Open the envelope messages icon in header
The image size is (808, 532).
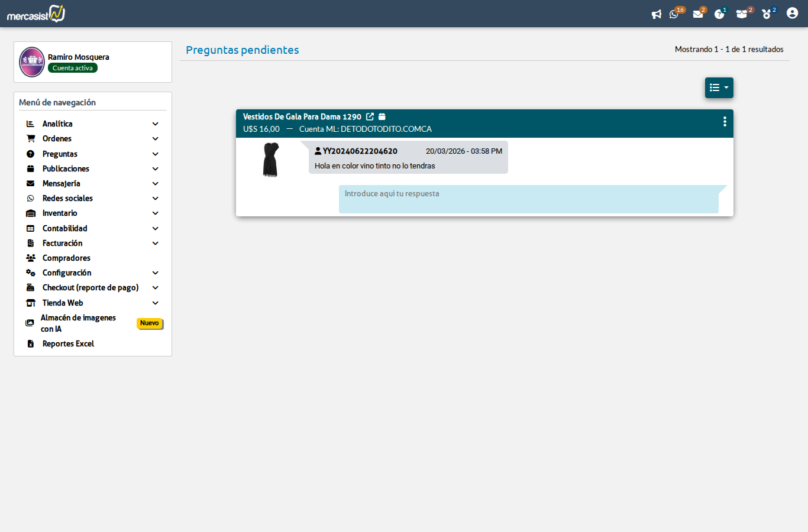pyautogui.click(x=698, y=14)
